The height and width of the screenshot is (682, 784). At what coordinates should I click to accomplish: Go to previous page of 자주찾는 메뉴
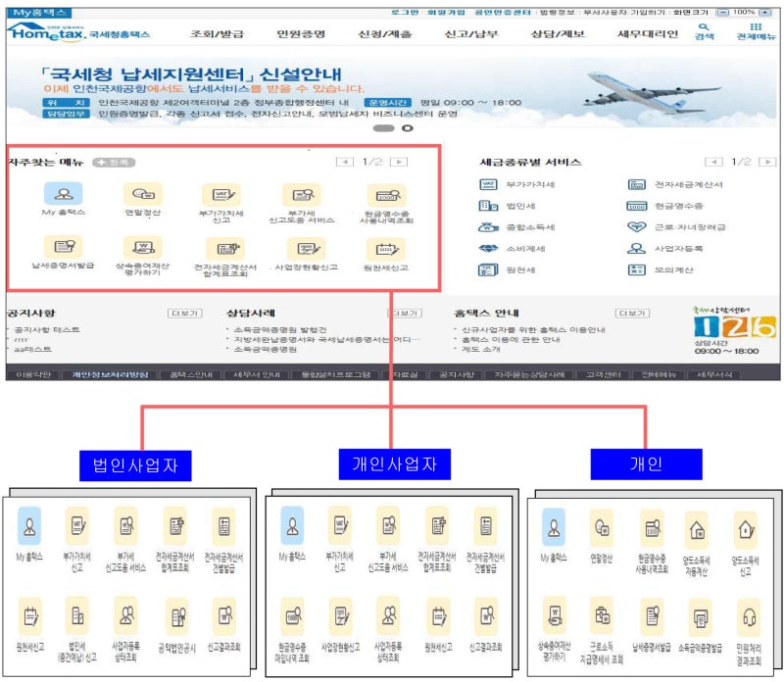pyautogui.click(x=345, y=162)
